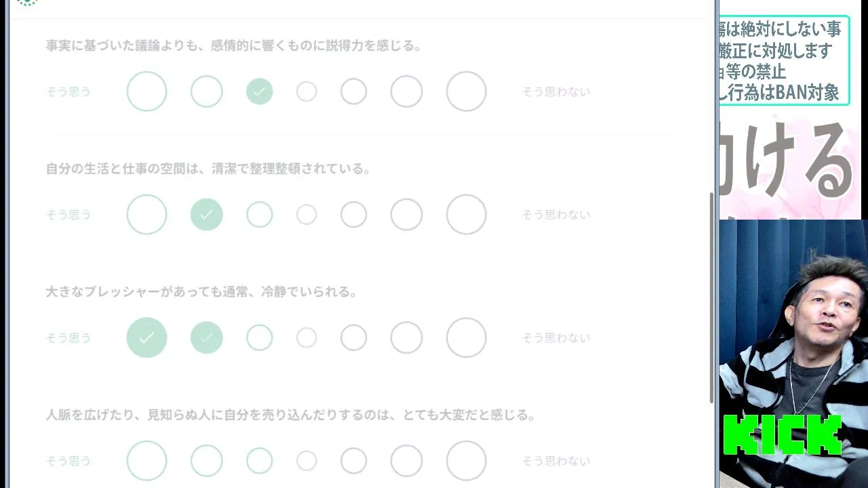Choose moderate disagree circle for プレッシャー question
Screen dimensions: 868x488
tap(407, 338)
